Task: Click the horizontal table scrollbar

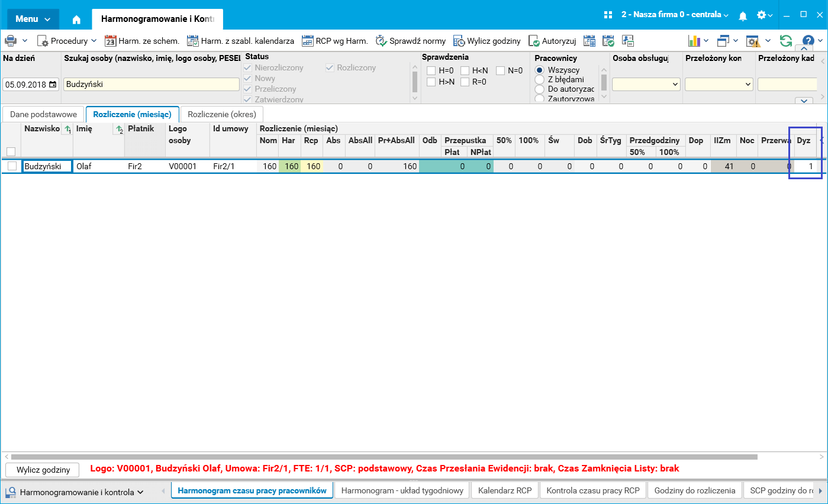Action: [384, 457]
